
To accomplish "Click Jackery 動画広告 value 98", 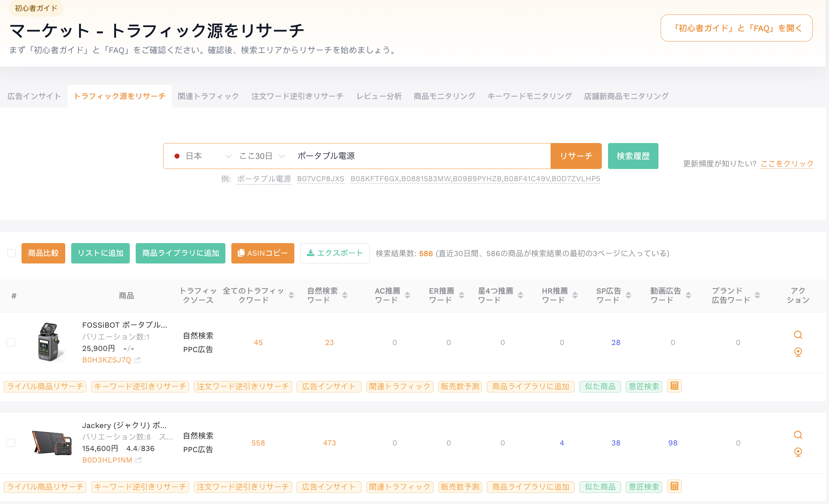I will [x=673, y=443].
